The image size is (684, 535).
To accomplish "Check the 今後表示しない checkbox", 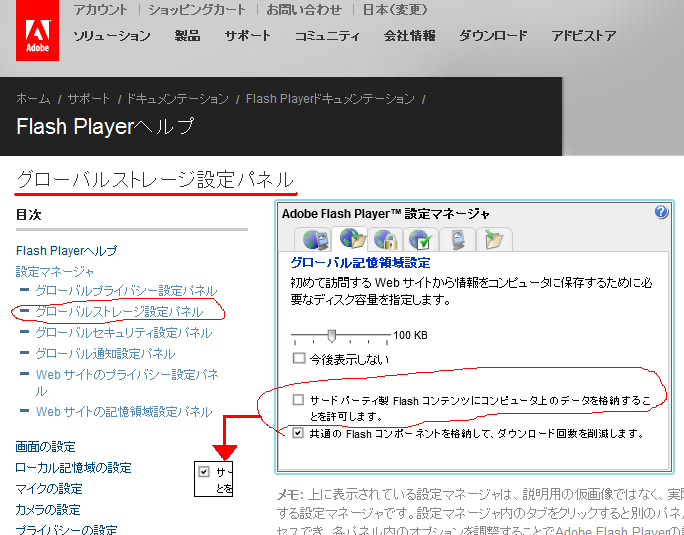I will pos(299,357).
